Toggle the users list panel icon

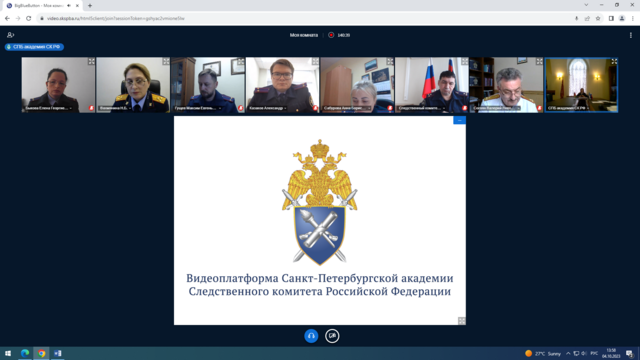11,35
